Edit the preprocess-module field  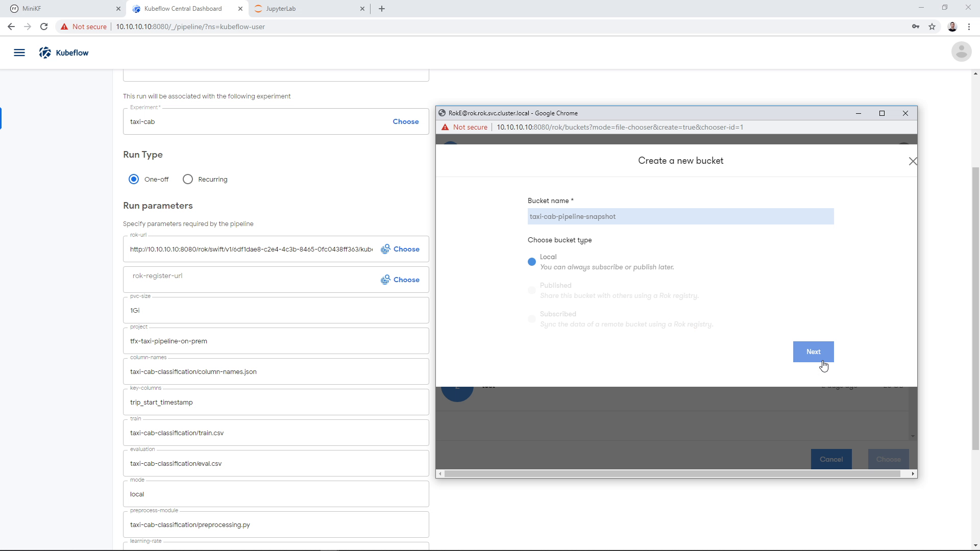(x=276, y=524)
